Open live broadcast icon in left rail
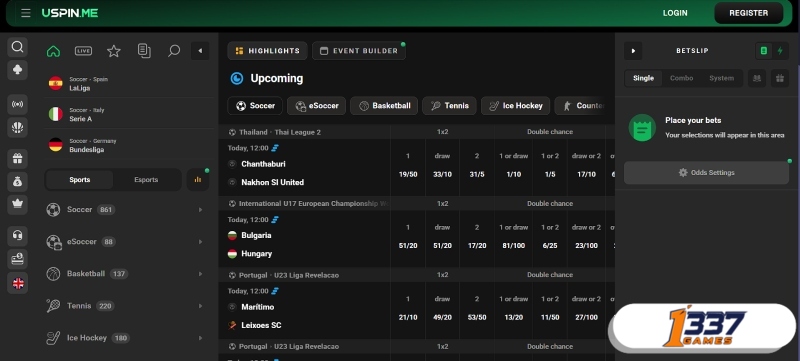This screenshot has width=800, height=361. (x=17, y=105)
